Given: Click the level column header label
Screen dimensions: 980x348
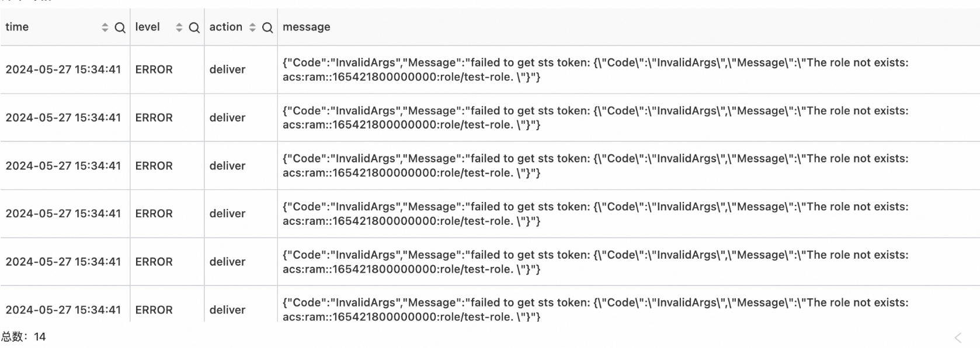Looking at the screenshot, I should pos(148,27).
